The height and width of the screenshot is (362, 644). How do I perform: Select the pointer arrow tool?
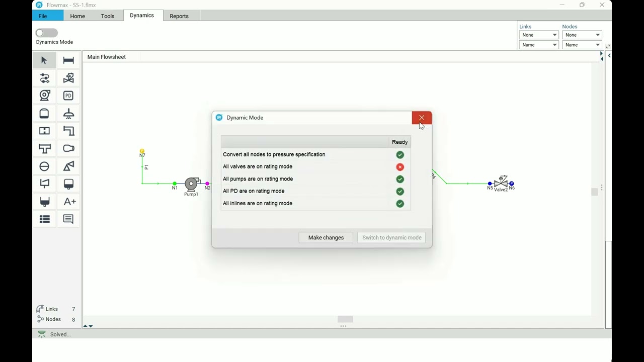click(x=44, y=60)
